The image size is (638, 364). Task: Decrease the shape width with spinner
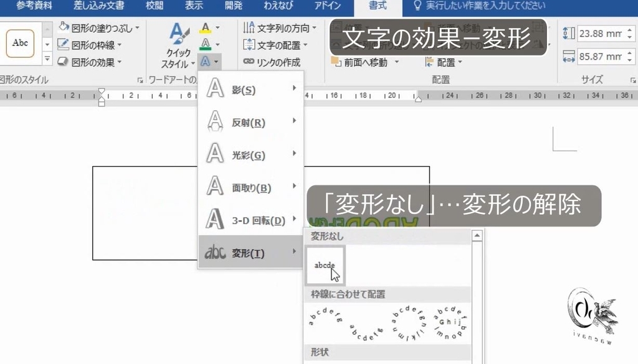coord(630,60)
